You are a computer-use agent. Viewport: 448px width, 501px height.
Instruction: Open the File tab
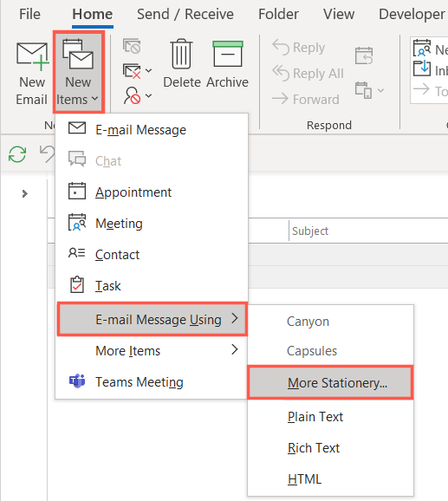tap(29, 14)
